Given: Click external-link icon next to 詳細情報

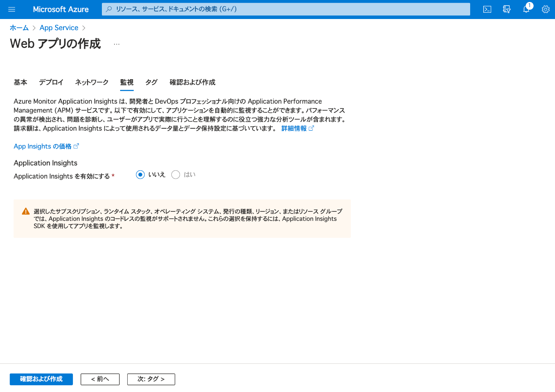Looking at the screenshot, I should coord(311,128).
